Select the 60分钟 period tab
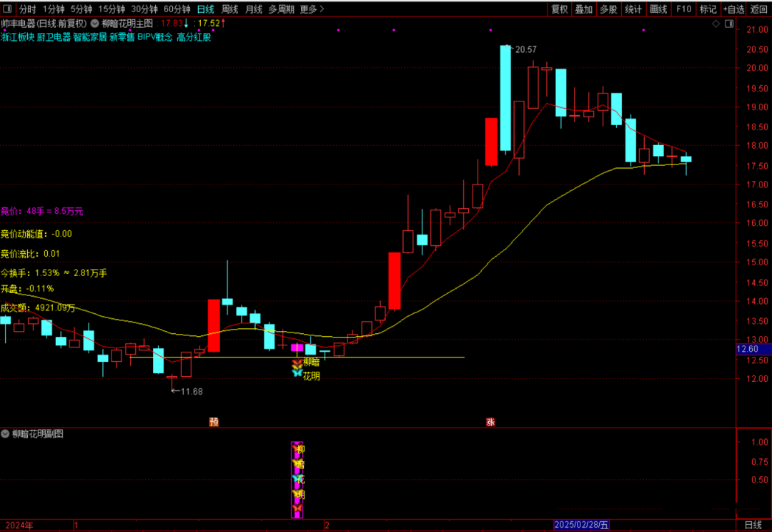The image size is (772, 532). 177,9
